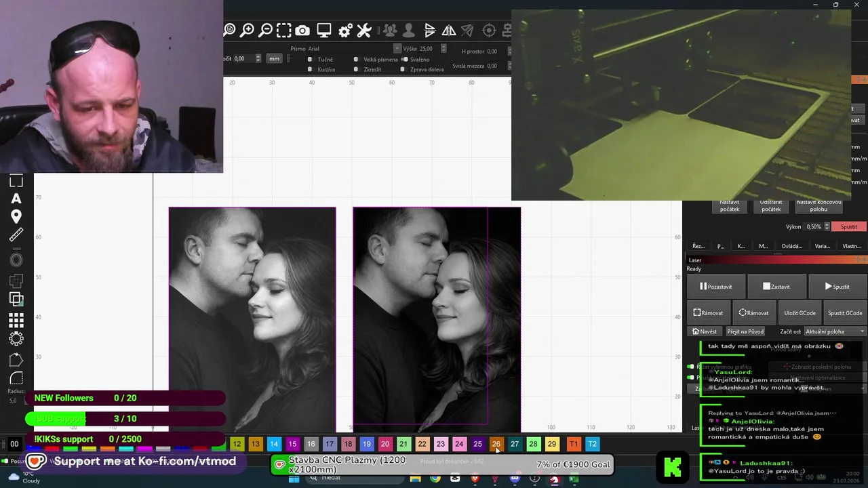Screen dimensions: 868x488
Task: Click the Přejít na Původ button
Action: pos(745,331)
